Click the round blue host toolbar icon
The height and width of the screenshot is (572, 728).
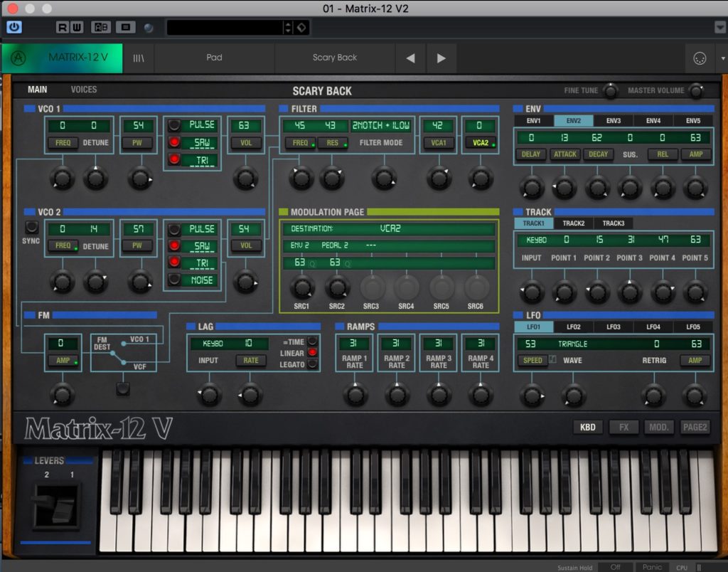[x=149, y=28]
